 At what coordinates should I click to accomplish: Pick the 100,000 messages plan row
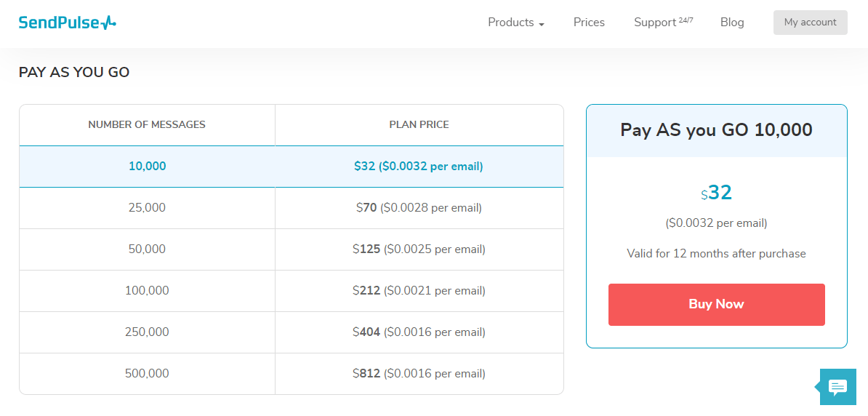point(147,291)
